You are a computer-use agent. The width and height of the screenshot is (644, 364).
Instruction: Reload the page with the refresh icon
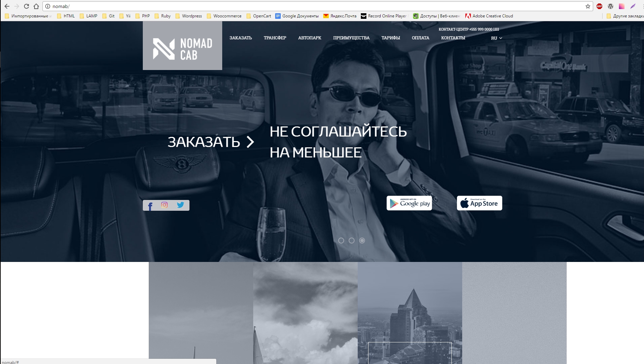[26, 6]
